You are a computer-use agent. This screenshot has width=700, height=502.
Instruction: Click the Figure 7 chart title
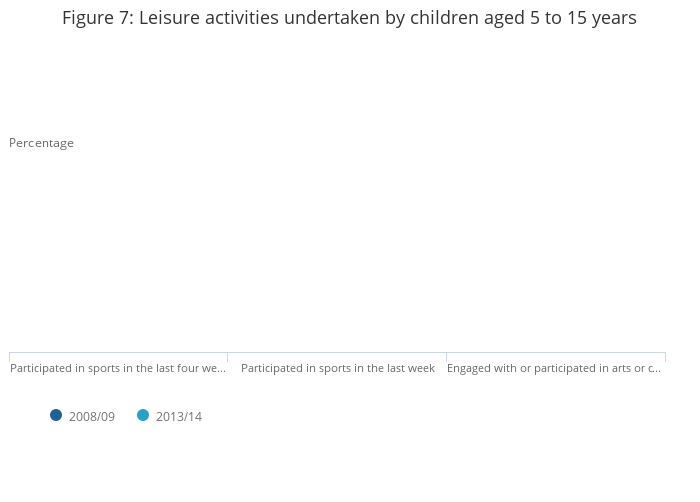tap(349, 18)
